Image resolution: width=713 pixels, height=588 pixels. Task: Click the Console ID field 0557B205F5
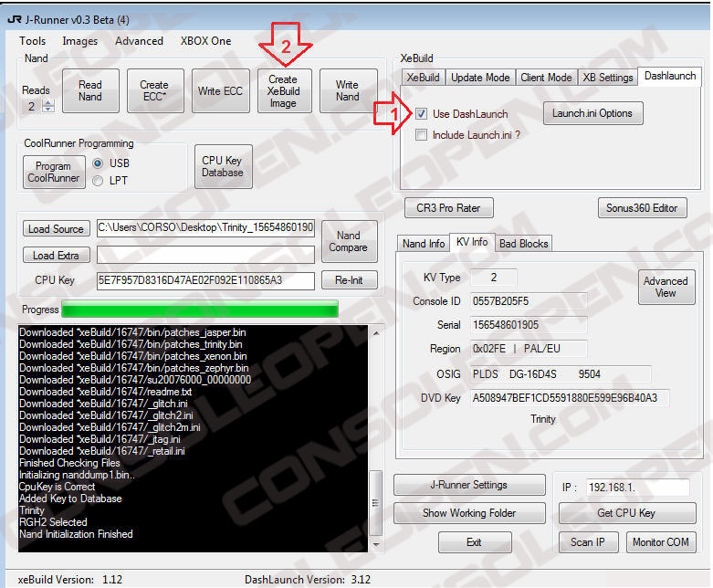click(x=529, y=300)
